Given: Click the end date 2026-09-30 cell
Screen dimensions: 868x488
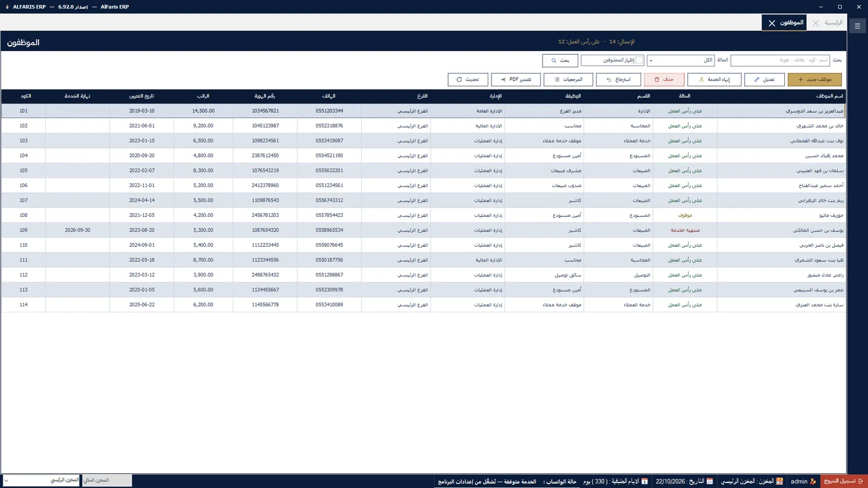Looking at the screenshot, I should [78, 230].
